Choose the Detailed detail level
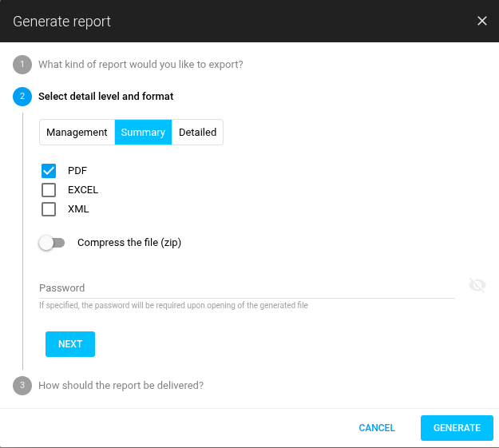Screen dimensions: 499x448 [x=197, y=133]
